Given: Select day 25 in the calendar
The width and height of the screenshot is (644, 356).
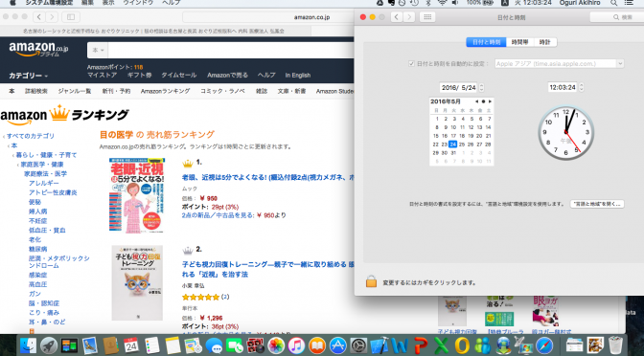Looking at the screenshot, I should coord(462,145).
